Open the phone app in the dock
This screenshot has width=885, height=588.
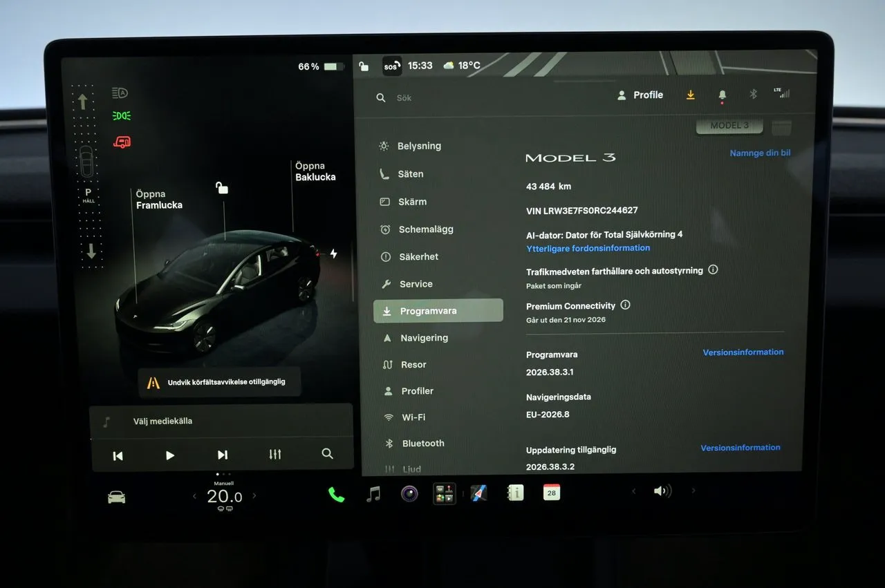pyautogui.click(x=337, y=494)
